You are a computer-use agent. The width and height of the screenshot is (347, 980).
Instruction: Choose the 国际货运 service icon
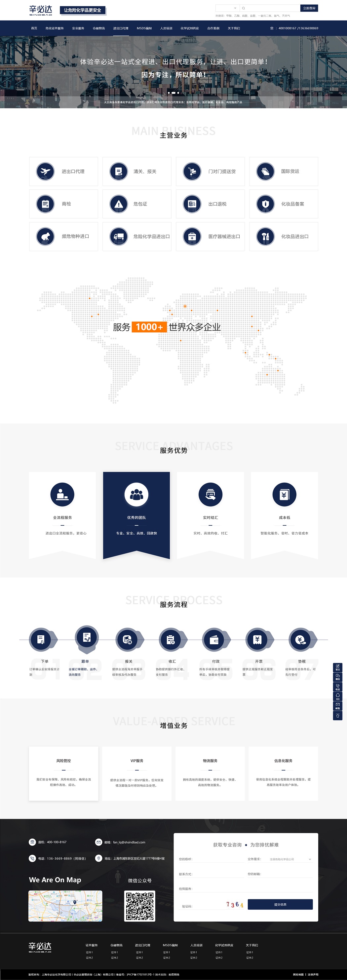(266, 171)
